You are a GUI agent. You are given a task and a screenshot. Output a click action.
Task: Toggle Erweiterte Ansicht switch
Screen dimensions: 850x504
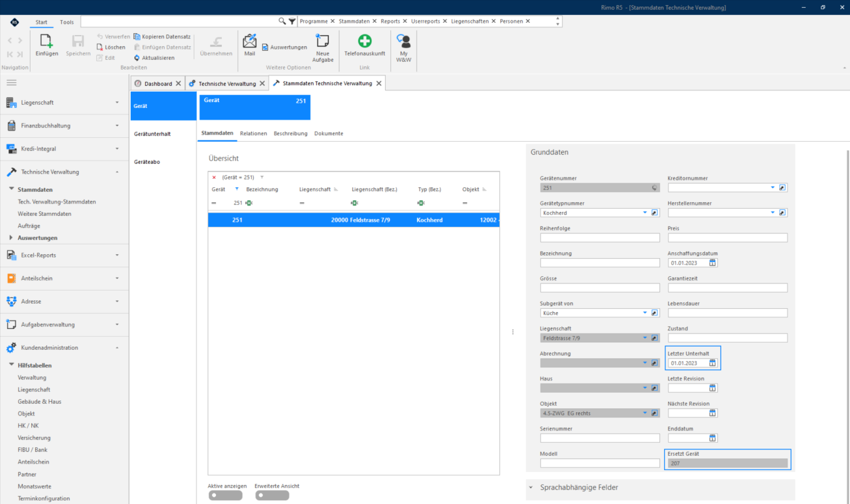point(272,496)
